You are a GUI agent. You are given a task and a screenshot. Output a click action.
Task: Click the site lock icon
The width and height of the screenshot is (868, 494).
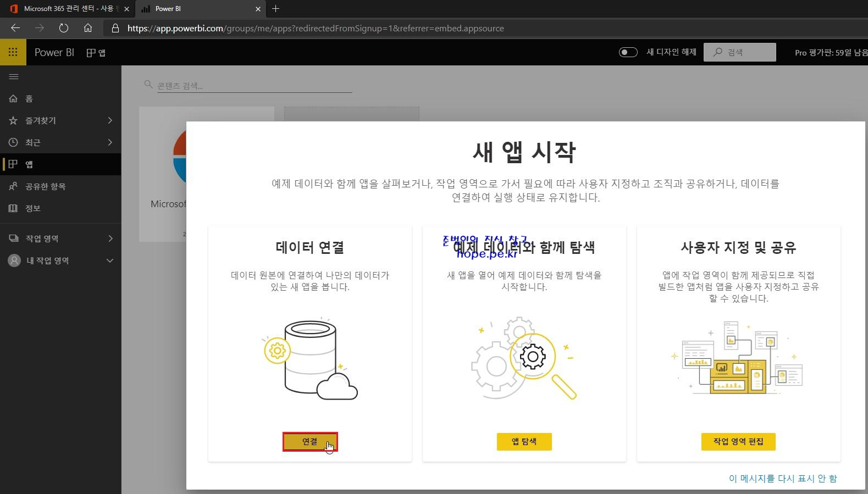[115, 28]
